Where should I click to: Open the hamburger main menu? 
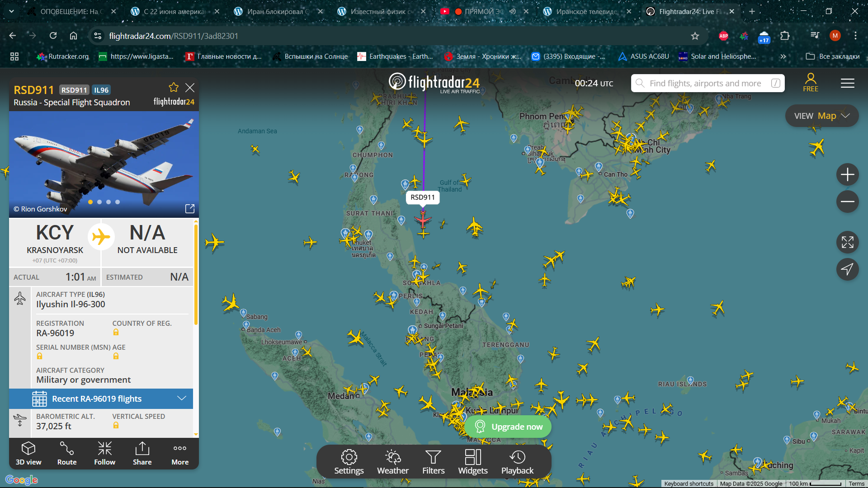pyautogui.click(x=847, y=83)
